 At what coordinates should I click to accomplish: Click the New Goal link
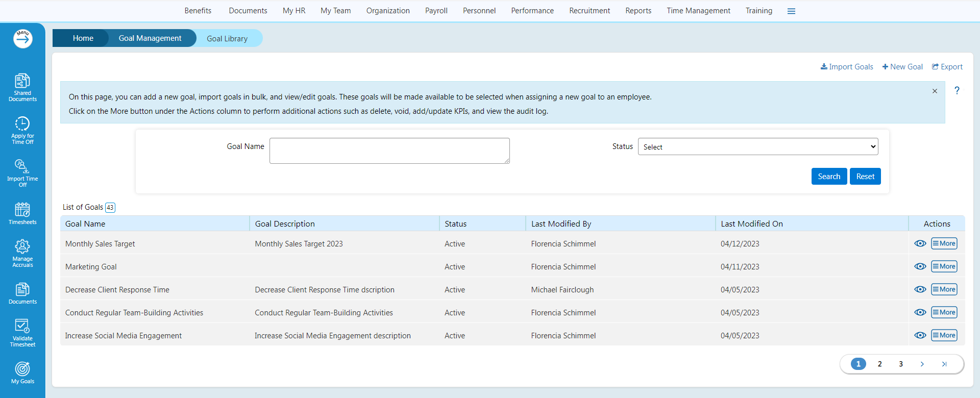pyautogui.click(x=902, y=67)
